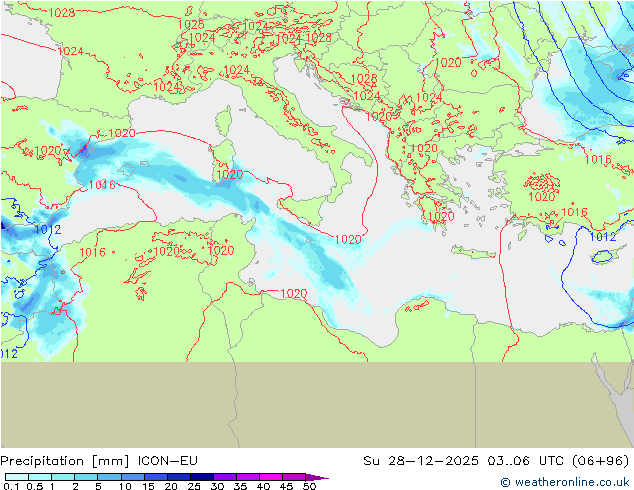Click the '25' legend scale value
This screenshot has width=634, height=490.
click(194, 486)
